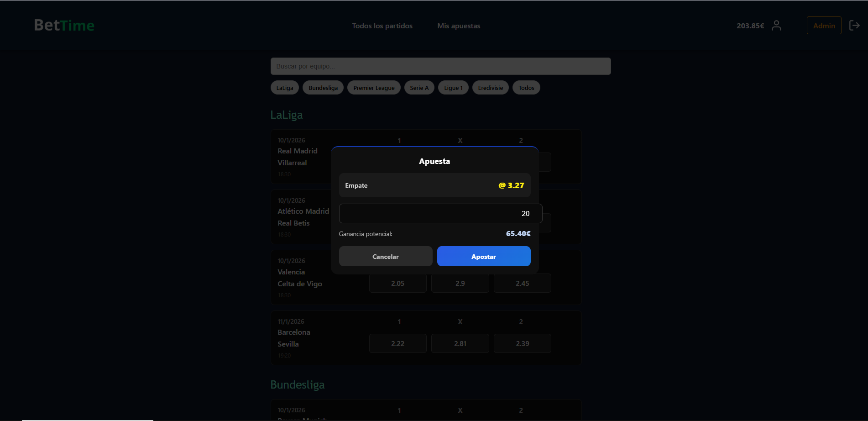Click the Buscar por equipo search field
This screenshot has width=868, height=421.
coord(440,66)
